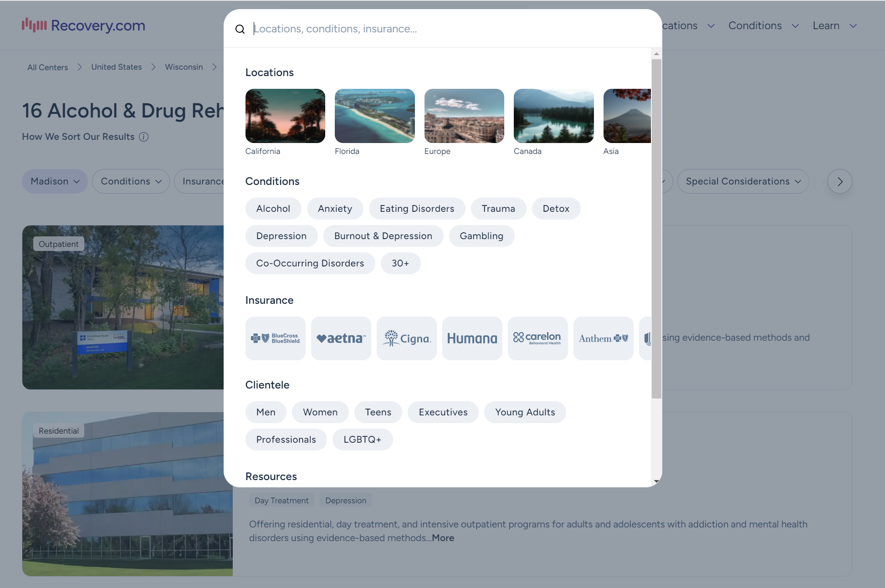Choose the Carelon Behavioral Health logo
The width and height of the screenshot is (885, 588).
tap(538, 338)
